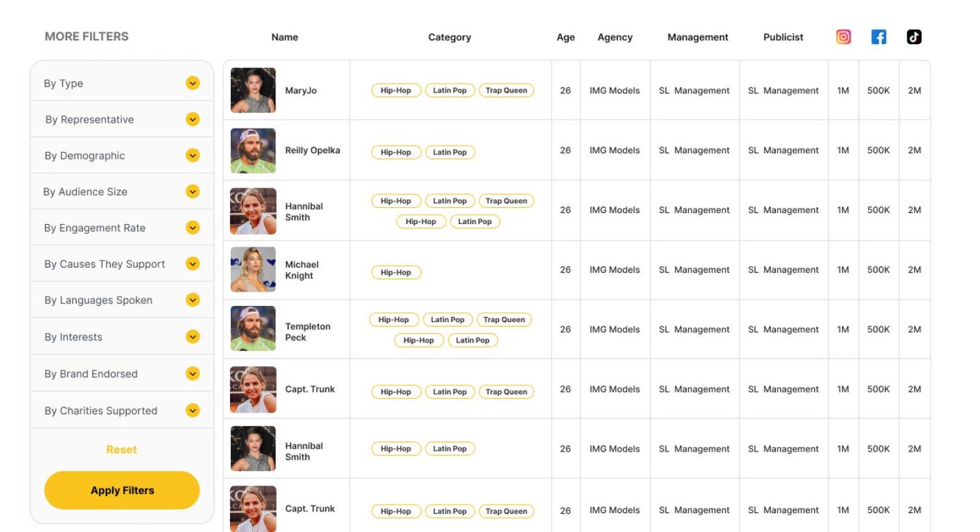Expand By Causes They Support filter
The image size is (980, 532).
[x=193, y=264]
